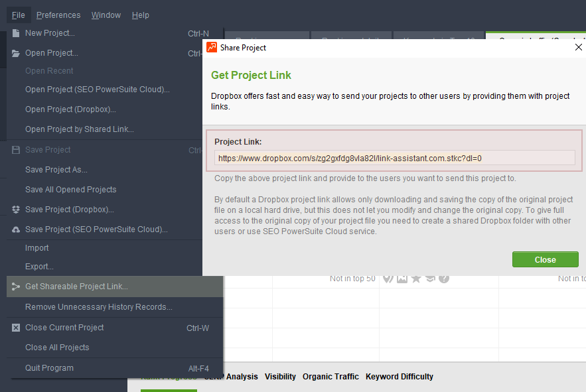The image size is (586, 392).
Task: Click the 'Get Project Link' heading
Action: pyautogui.click(x=251, y=75)
